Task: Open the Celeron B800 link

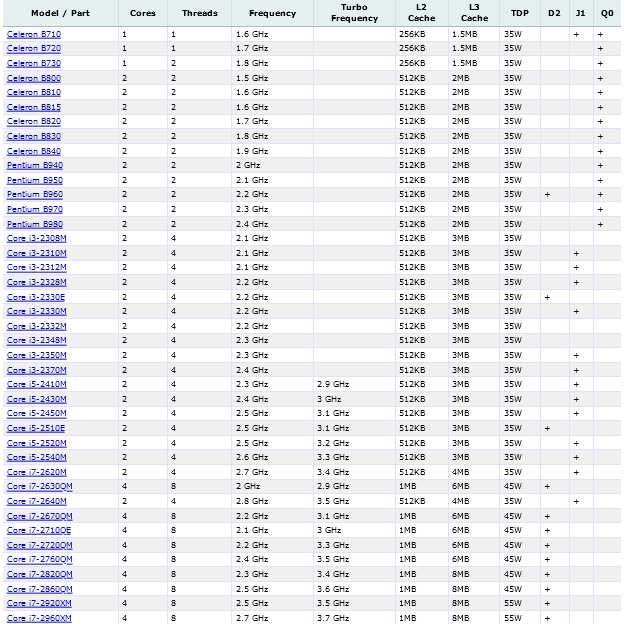Action: tap(34, 78)
